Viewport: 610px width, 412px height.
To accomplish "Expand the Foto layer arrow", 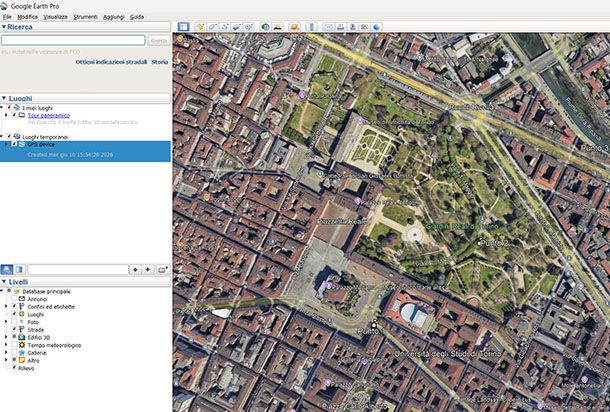I will 6,322.
